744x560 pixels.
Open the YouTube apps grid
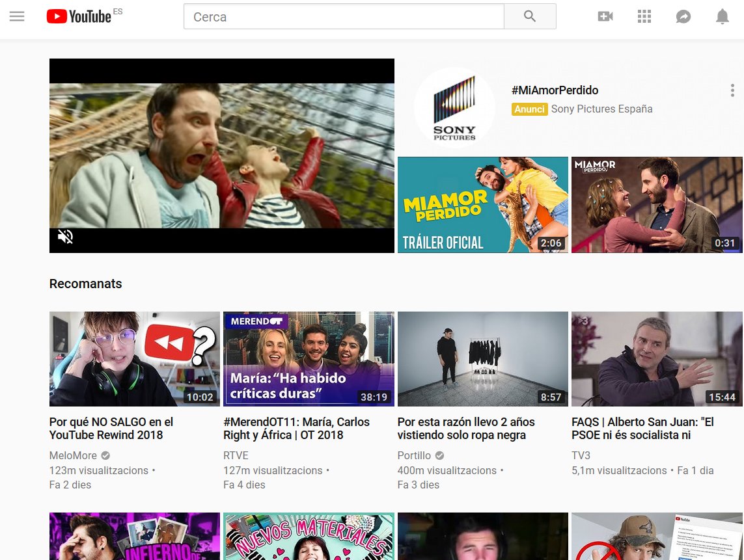(644, 17)
